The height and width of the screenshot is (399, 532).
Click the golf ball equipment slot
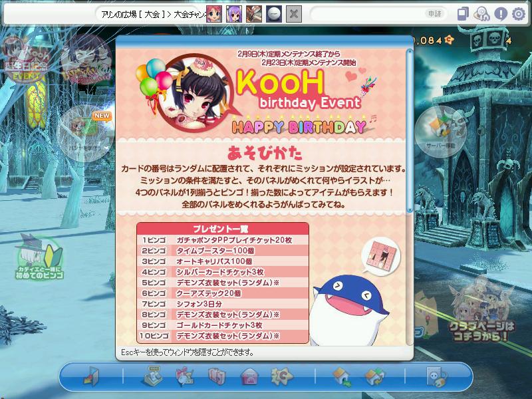point(274,14)
